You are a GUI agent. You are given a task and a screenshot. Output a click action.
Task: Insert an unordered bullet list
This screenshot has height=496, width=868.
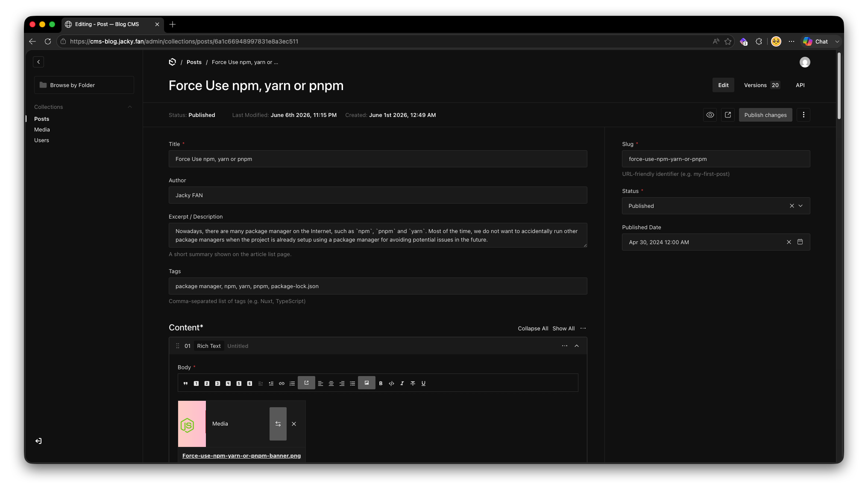click(x=352, y=383)
